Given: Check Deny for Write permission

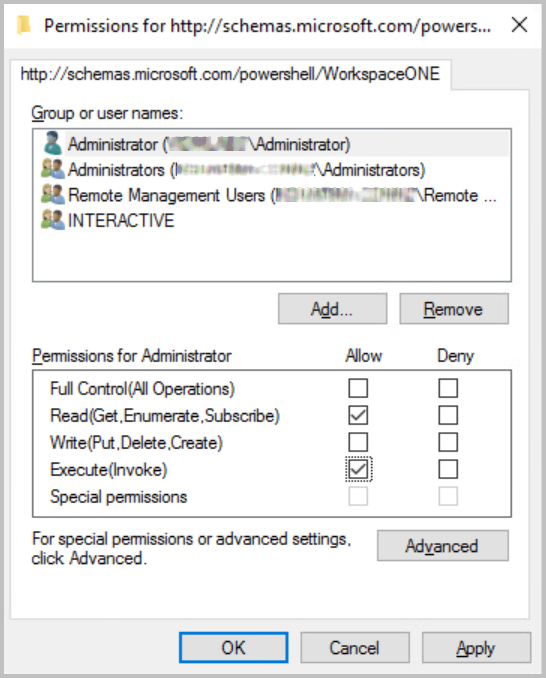Looking at the screenshot, I should 448,442.
